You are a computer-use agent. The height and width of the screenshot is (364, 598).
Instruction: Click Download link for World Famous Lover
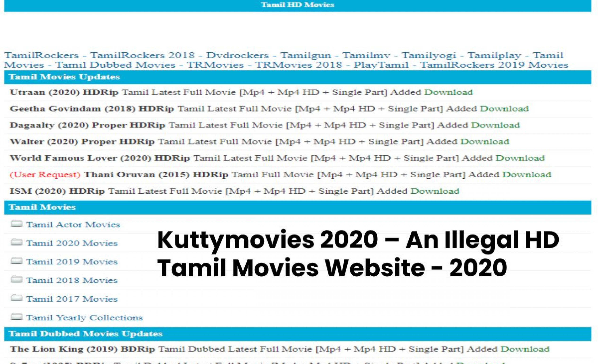tap(520, 158)
